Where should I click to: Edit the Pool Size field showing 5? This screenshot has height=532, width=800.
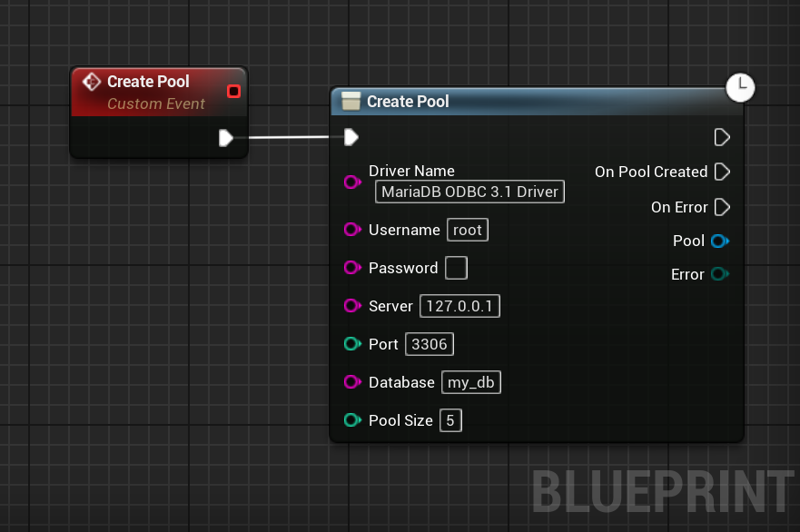450,420
